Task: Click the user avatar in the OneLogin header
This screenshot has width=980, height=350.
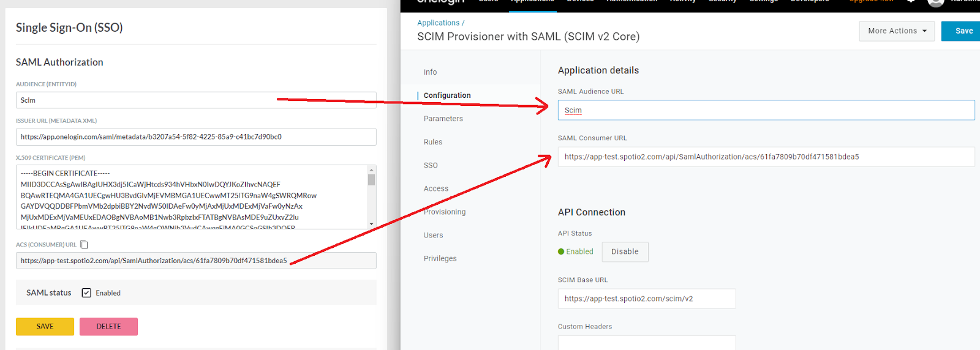Action: coord(936,3)
